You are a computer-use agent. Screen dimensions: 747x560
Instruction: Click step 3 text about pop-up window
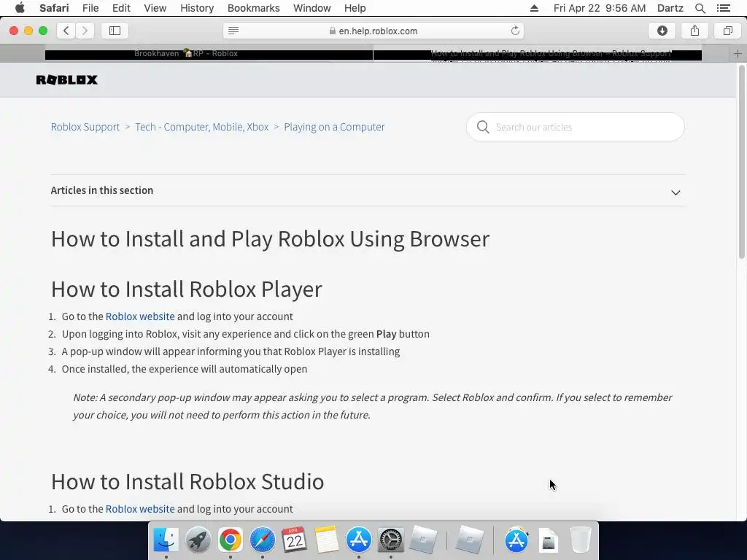[x=231, y=351]
